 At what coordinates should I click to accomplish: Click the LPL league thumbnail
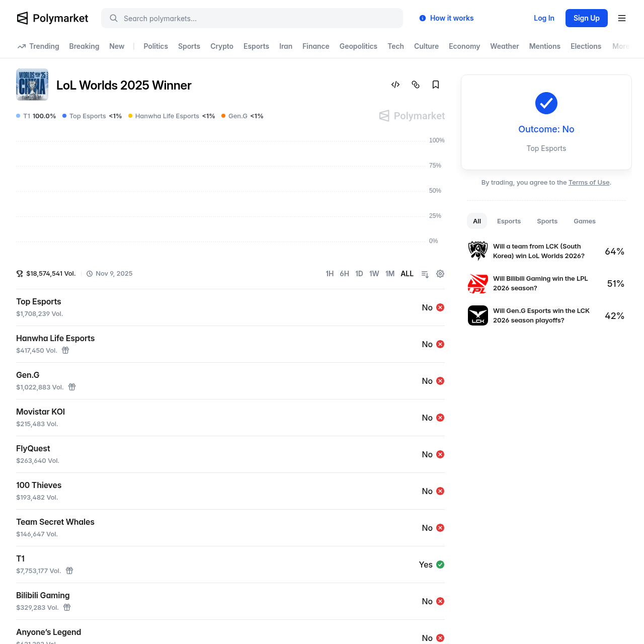pyautogui.click(x=478, y=283)
